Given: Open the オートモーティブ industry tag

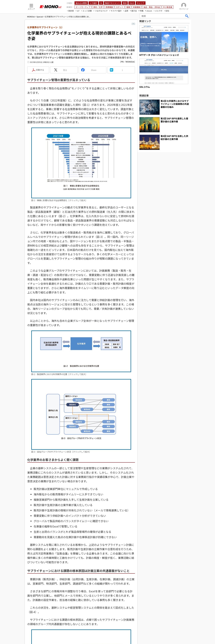Looking at the screenshot, I should [x=83, y=7].
